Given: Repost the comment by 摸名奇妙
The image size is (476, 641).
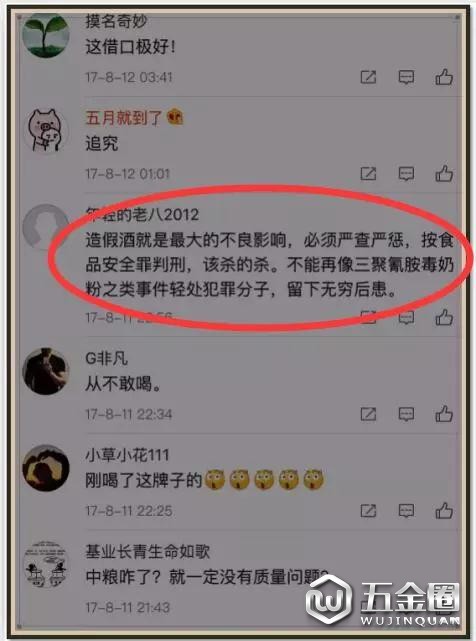Looking at the screenshot, I should pyautogui.click(x=368, y=77).
